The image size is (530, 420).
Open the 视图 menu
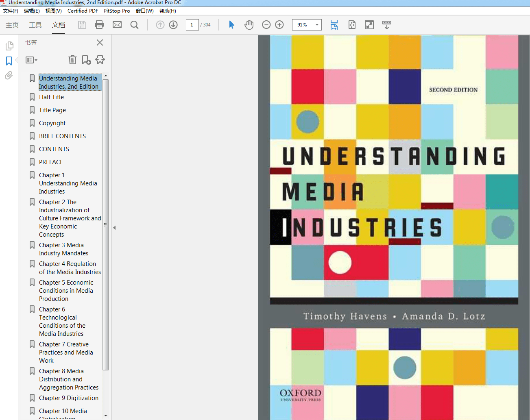(x=53, y=11)
